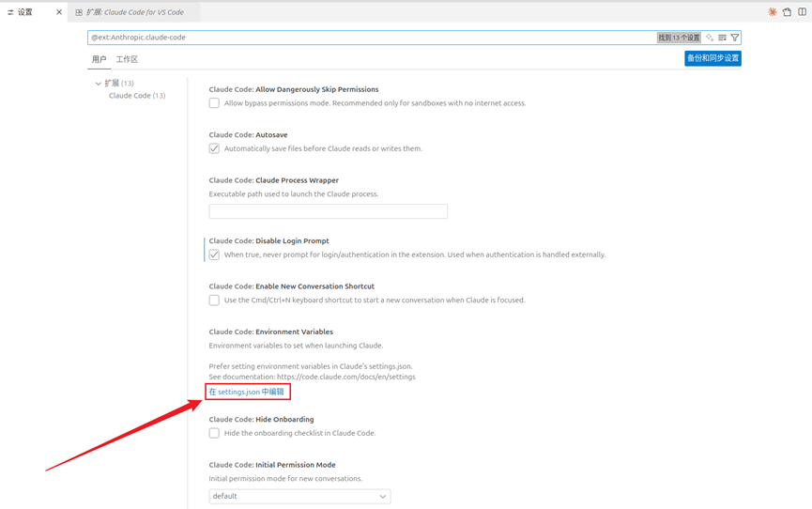This screenshot has width=812, height=509.
Task: Uncheck the Autosave checkbox
Action: tap(214, 148)
